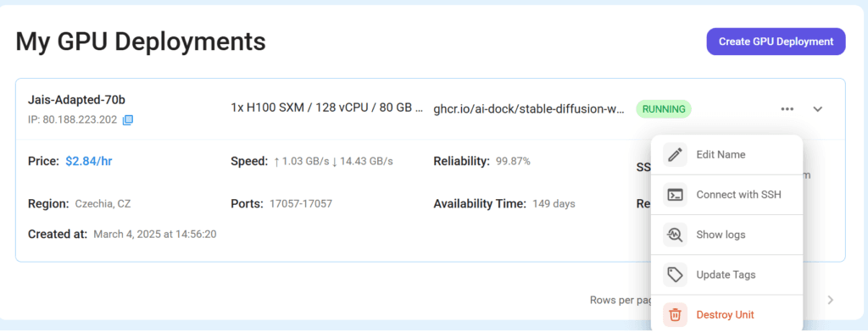Open the three-dots actions menu
Viewport: 868px width, 332px height.
coord(787,109)
